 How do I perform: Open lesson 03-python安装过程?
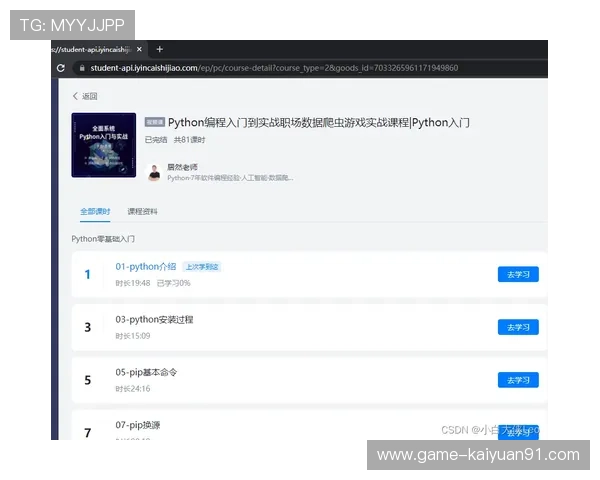[x=154, y=319]
